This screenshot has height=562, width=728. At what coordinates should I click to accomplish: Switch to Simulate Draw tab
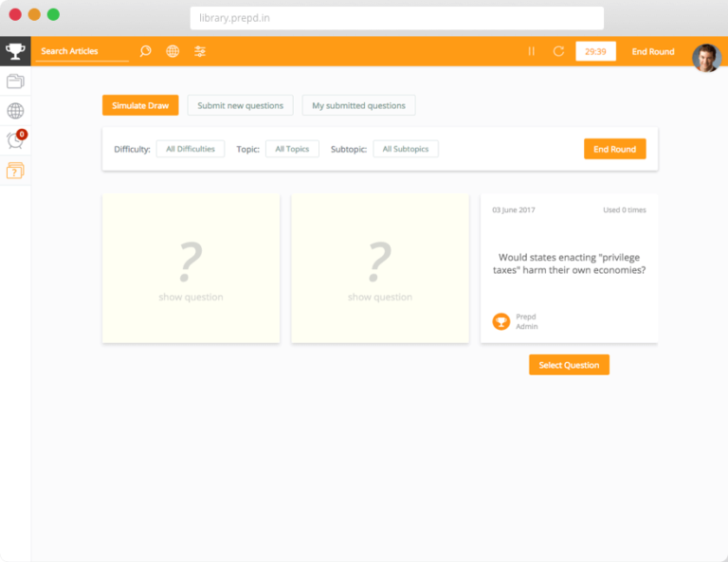140,105
